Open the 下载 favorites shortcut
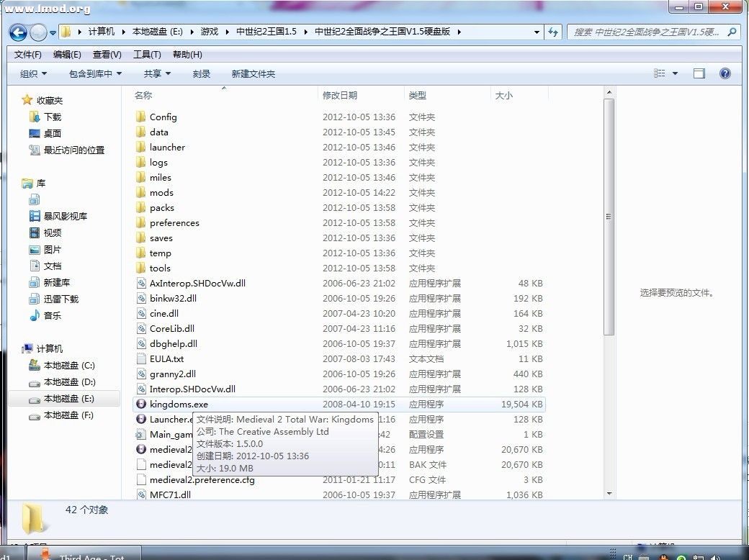Screen dimensions: 749x560 (35, 117)
